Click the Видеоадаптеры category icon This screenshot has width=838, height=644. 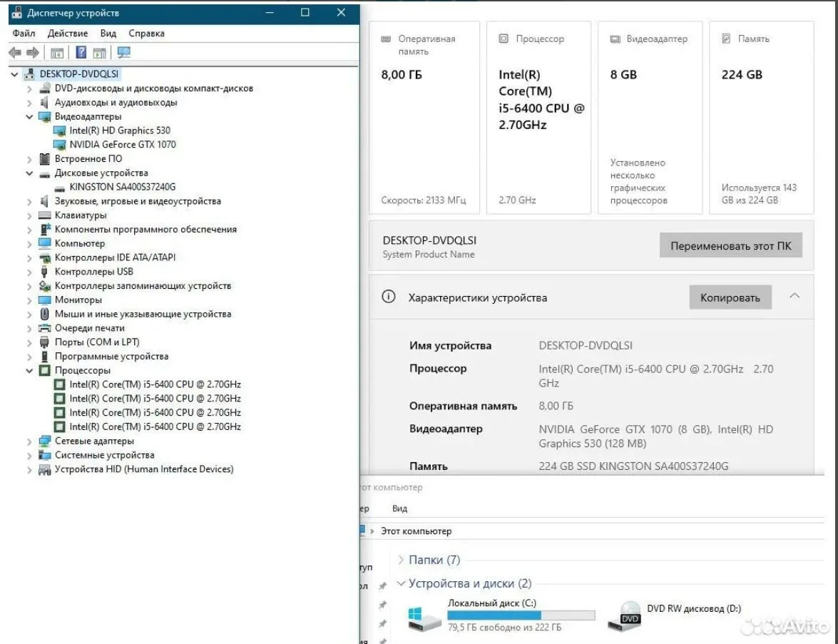coord(45,116)
